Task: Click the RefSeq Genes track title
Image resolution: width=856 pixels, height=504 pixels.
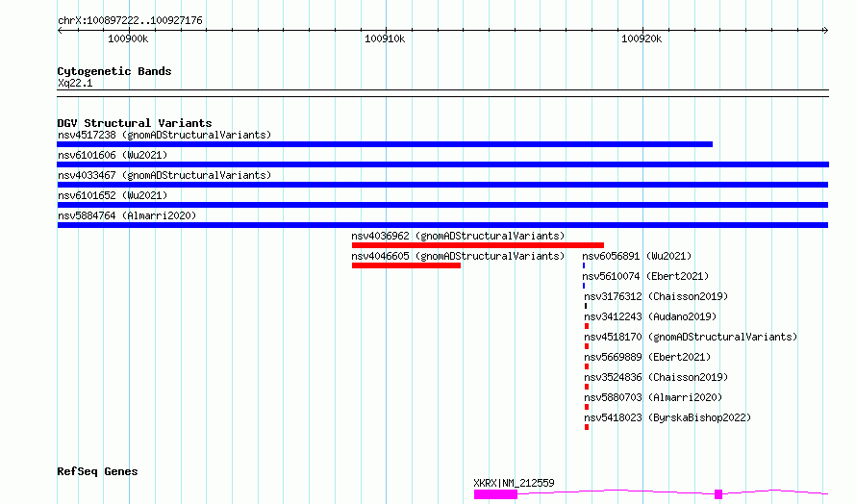Action: 97,472
